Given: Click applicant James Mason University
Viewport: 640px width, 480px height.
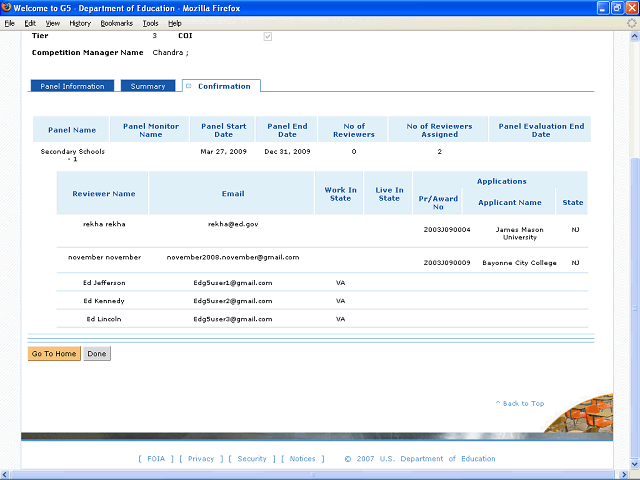Looking at the screenshot, I should 520,233.
